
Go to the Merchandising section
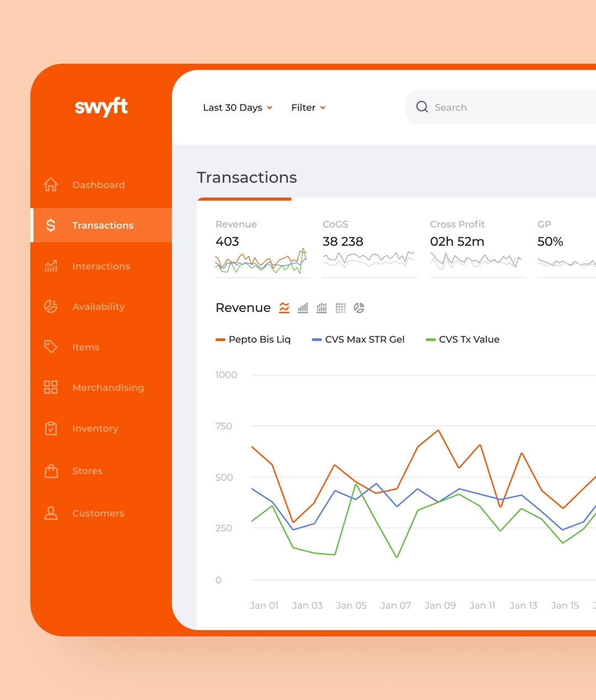coord(108,388)
